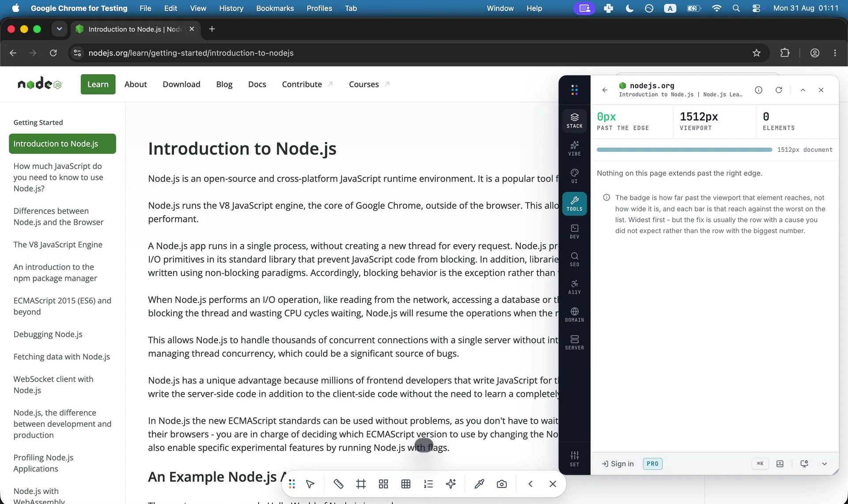Open the tab search dropdown in Chrome
Screen dimensions: 848x504
coord(59,29)
